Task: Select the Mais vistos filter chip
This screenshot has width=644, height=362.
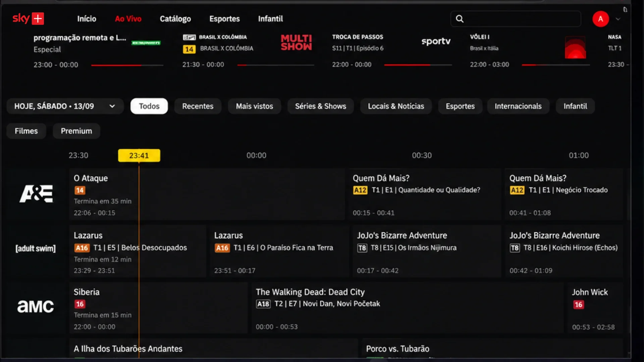Action: pos(255,106)
